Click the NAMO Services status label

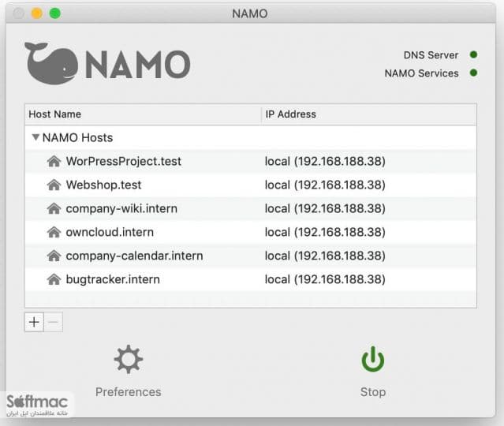click(421, 73)
